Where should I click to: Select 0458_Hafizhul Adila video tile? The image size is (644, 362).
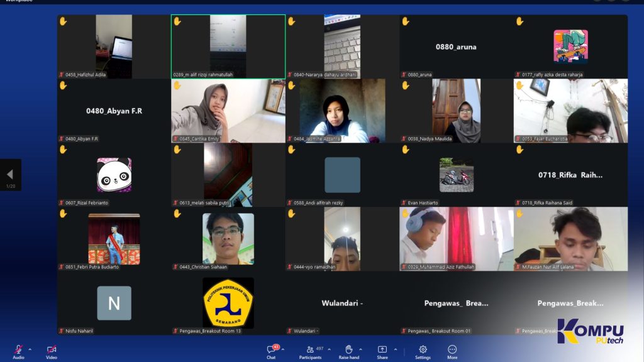114,47
